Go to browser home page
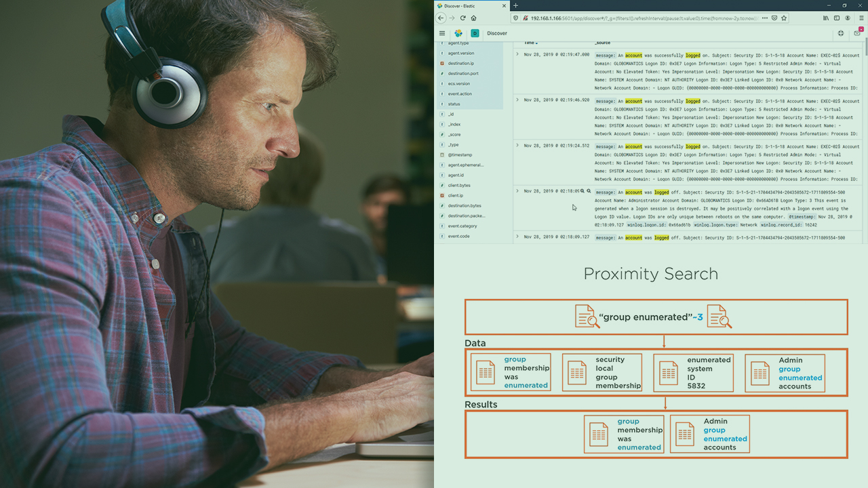This screenshot has width=868, height=488. point(473,18)
